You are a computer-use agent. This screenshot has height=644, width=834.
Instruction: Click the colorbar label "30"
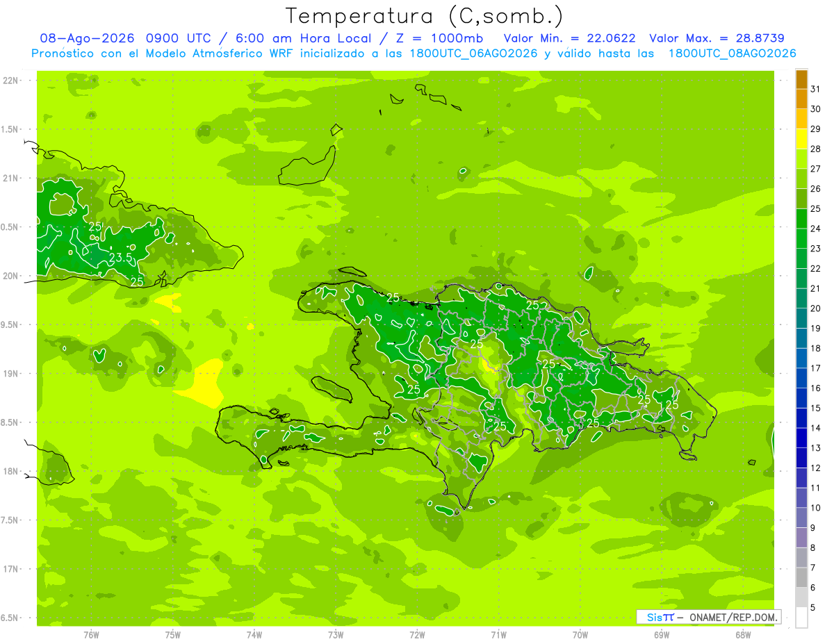pyautogui.click(x=816, y=109)
